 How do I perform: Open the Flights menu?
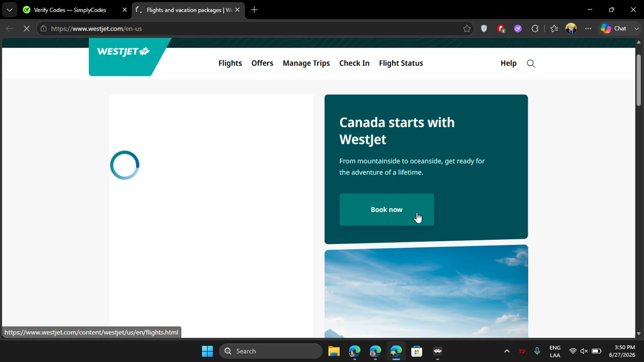click(x=230, y=63)
